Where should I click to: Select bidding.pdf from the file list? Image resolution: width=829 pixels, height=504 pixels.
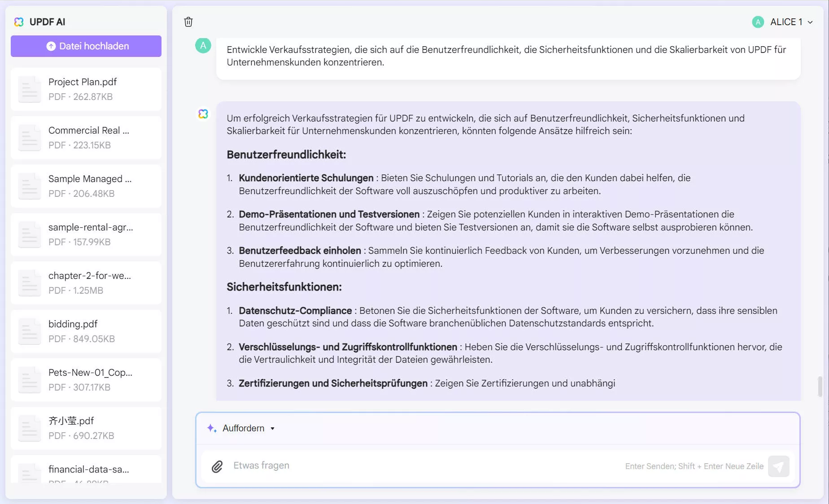[x=85, y=331]
